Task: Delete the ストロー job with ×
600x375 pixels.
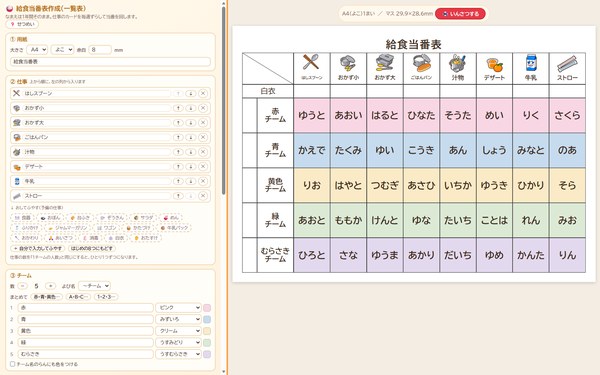Action: (x=203, y=196)
